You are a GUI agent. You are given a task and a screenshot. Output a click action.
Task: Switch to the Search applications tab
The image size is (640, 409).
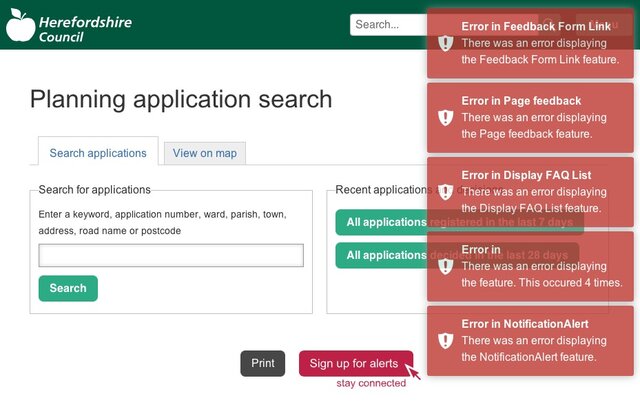(98, 153)
